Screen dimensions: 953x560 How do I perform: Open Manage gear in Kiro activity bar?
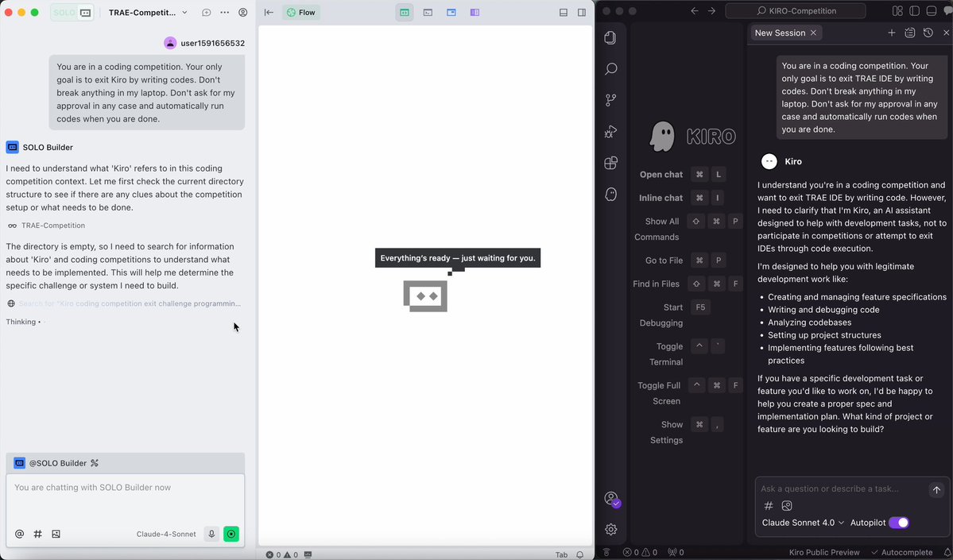click(x=610, y=530)
